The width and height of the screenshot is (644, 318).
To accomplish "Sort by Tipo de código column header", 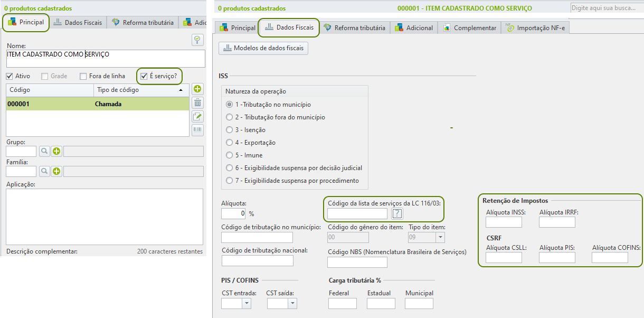I will pyautogui.click(x=141, y=90).
